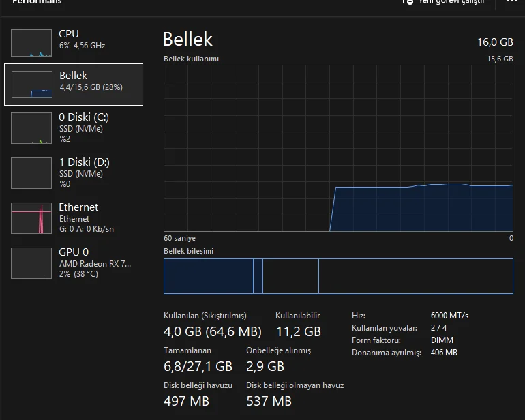Open the GPU 0 usage graph icon
Image resolution: width=525 pixels, height=420 pixels.
[31, 263]
